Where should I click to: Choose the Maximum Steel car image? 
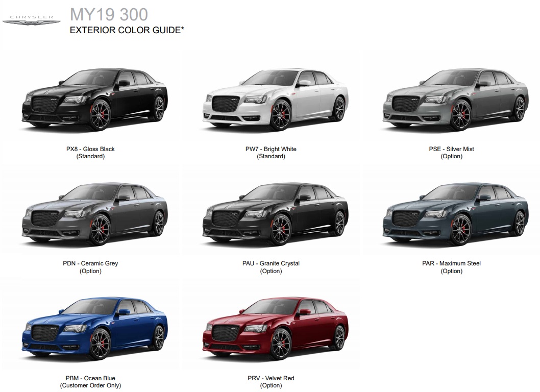pos(455,213)
